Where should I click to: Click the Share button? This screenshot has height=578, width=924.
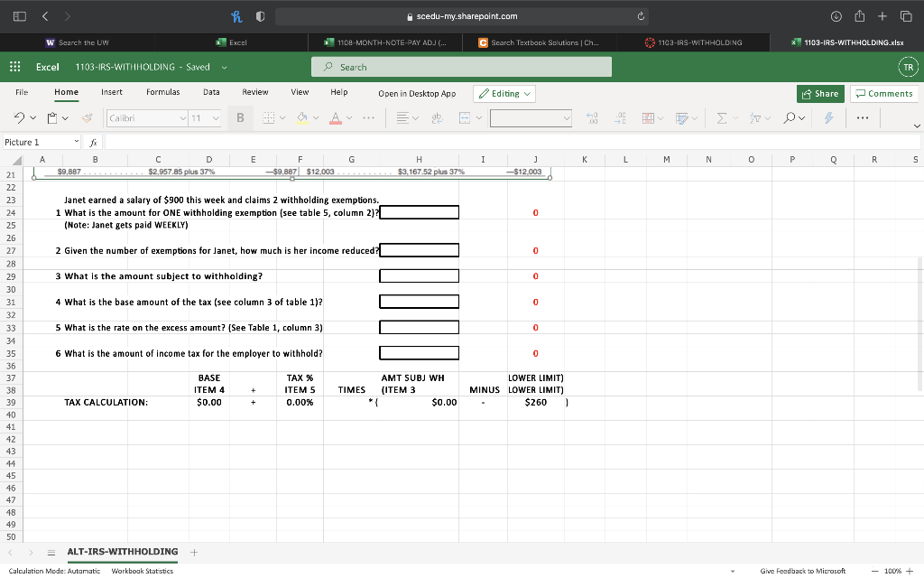tap(820, 92)
